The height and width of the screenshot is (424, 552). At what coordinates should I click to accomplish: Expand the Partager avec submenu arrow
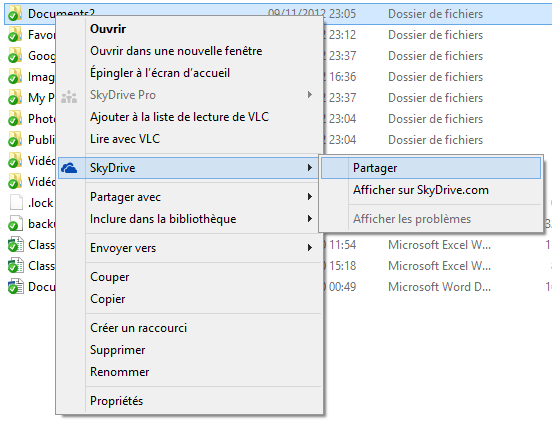click(309, 197)
